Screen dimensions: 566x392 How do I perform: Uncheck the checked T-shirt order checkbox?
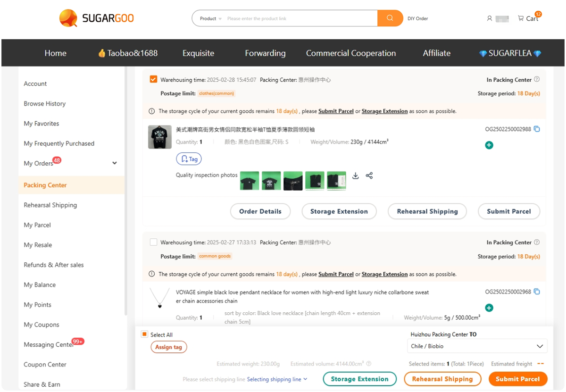153,79
